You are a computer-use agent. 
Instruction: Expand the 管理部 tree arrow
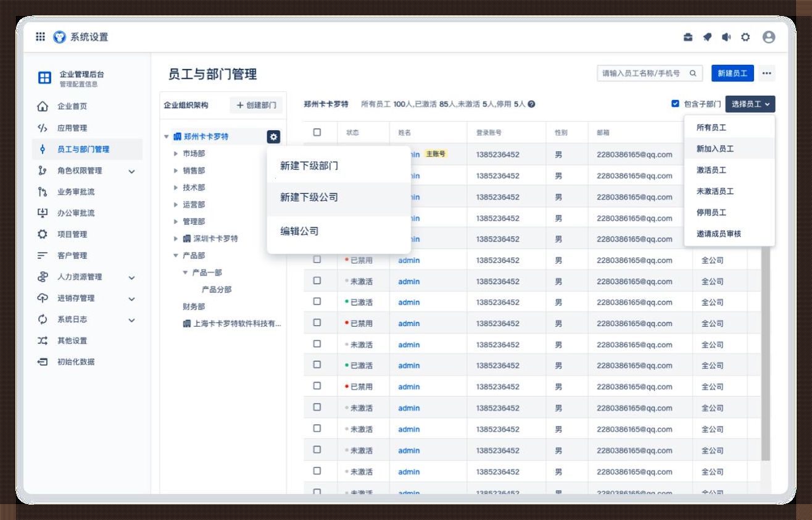coord(176,222)
